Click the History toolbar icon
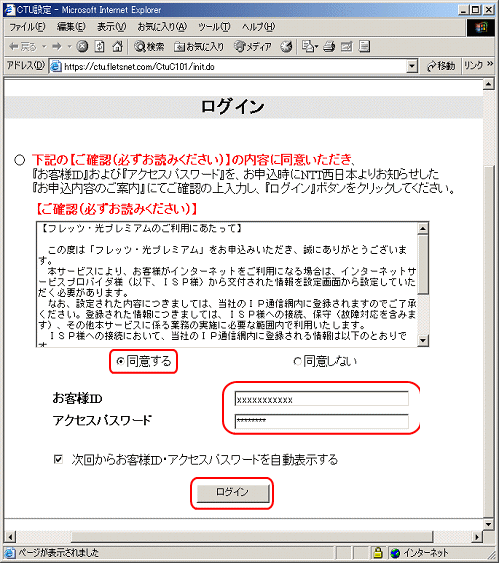499x563 pixels. 286,47
